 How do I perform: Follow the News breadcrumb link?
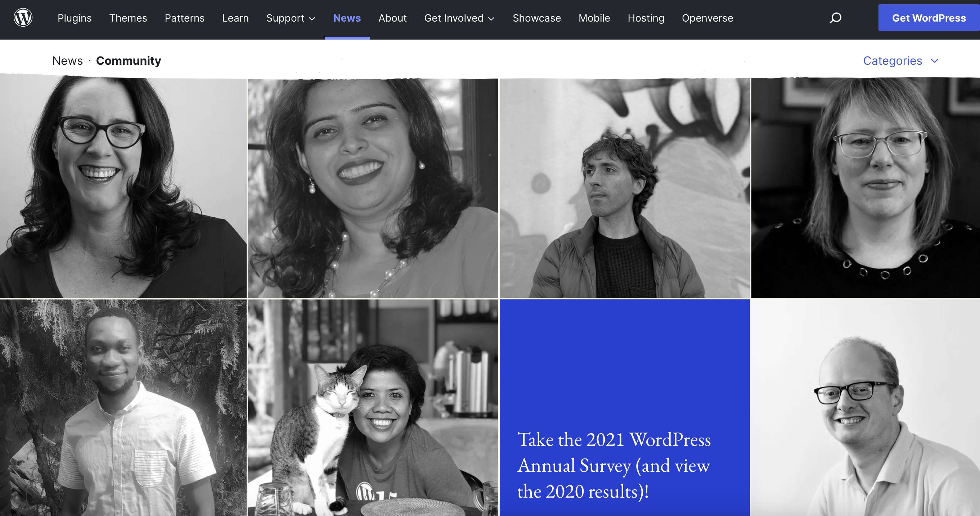point(67,61)
